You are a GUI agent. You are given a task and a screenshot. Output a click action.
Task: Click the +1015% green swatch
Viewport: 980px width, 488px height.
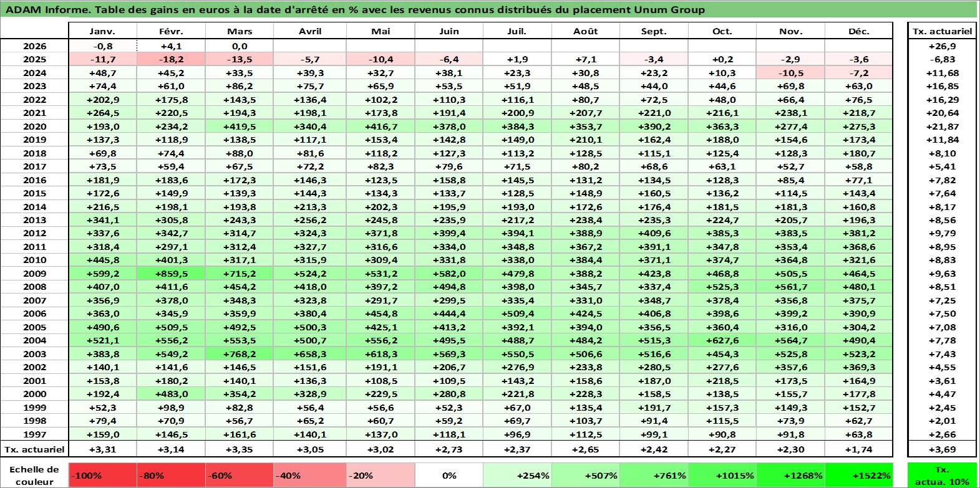(722, 475)
